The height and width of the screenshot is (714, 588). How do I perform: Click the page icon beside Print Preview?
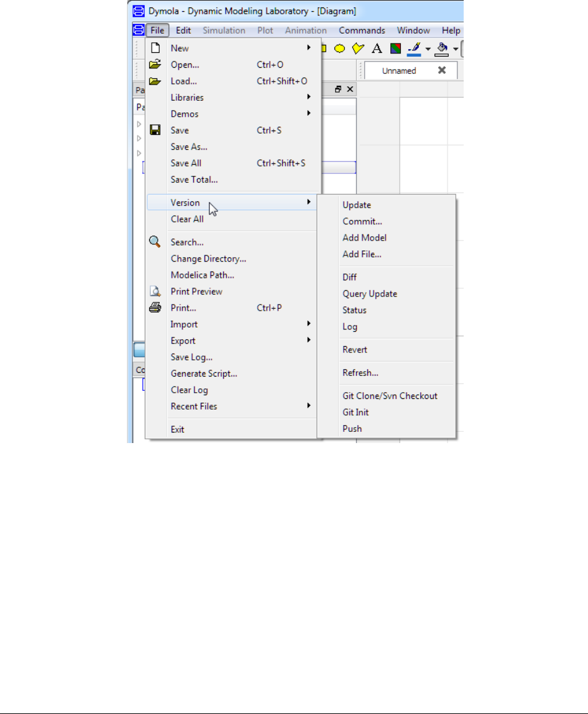click(155, 291)
